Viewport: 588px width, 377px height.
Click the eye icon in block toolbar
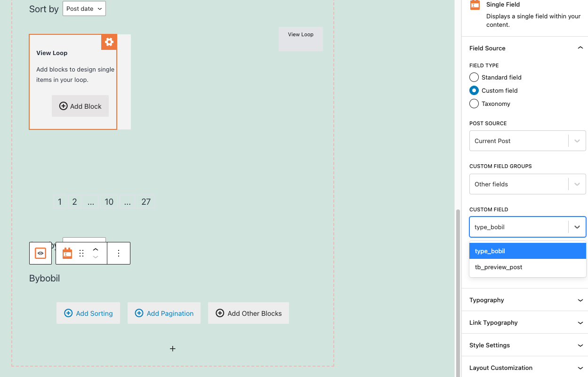click(x=40, y=253)
